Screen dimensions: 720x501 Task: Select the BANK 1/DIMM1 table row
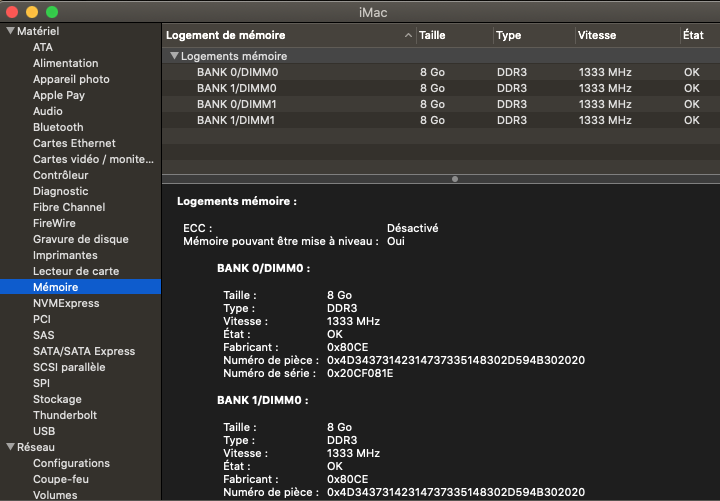tap(441, 120)
